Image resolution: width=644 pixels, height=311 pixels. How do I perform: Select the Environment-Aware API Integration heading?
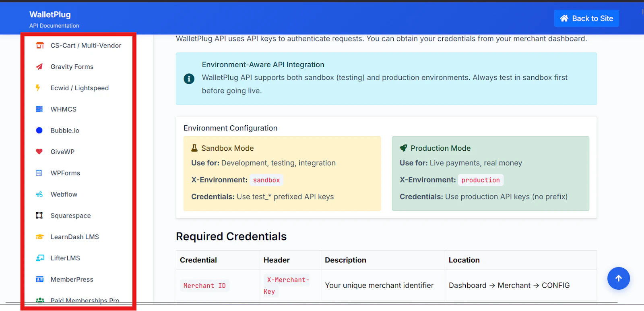[x=263, y=65]
